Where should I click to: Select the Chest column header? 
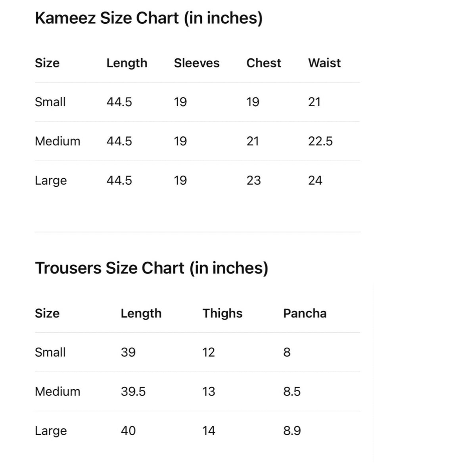(x=263, y=63)
